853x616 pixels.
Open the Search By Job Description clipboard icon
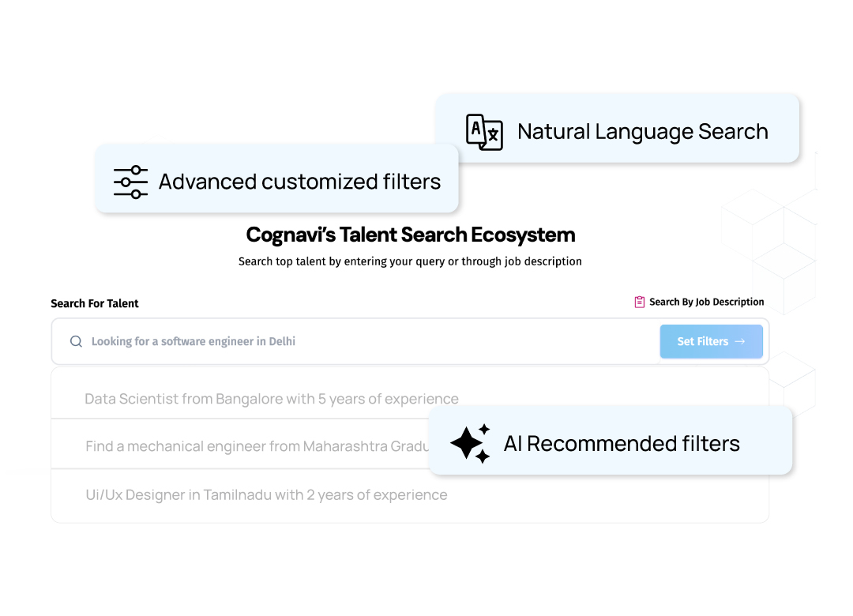[639, 302]
